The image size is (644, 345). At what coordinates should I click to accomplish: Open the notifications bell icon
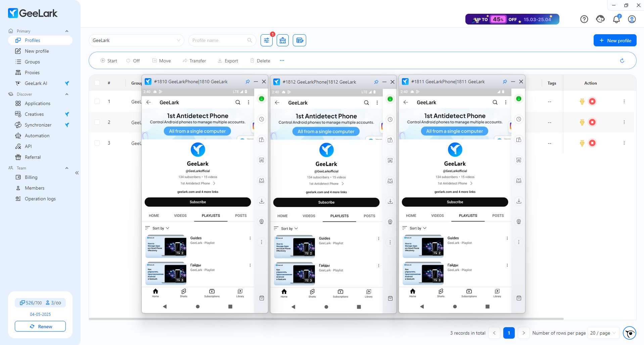click(616, 19)
